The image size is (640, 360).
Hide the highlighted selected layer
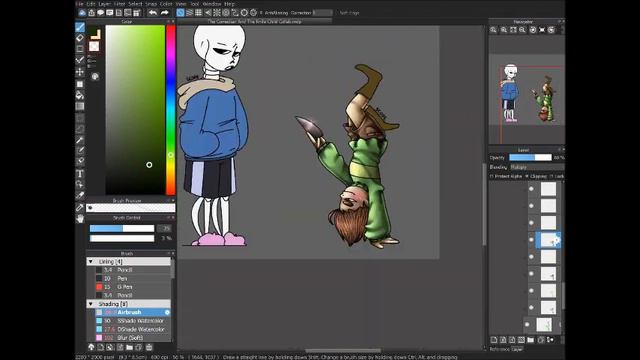point(531,240)
